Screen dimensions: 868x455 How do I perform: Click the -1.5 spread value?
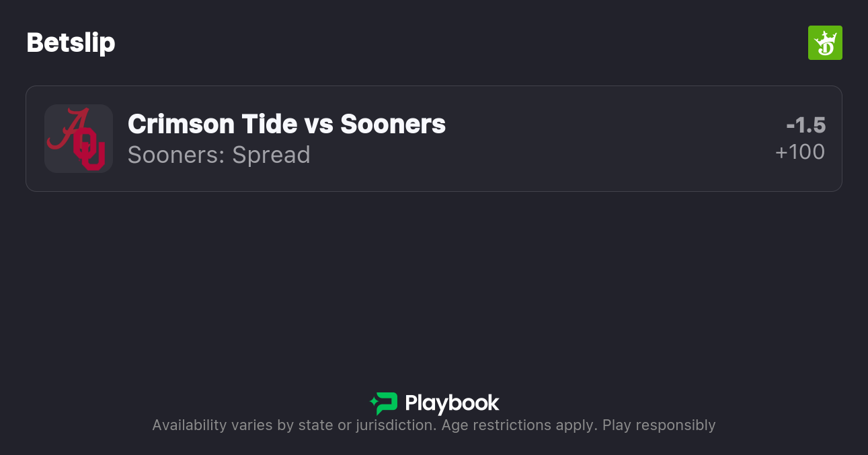pyautogui.click(x=805, y=125)
